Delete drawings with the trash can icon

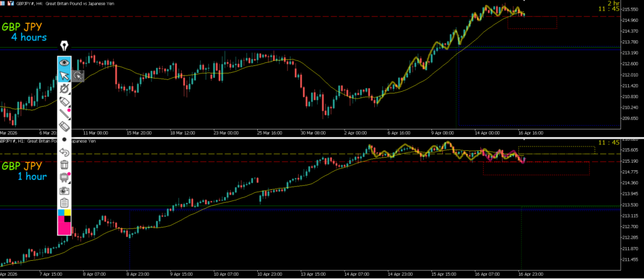pos(64,165)
